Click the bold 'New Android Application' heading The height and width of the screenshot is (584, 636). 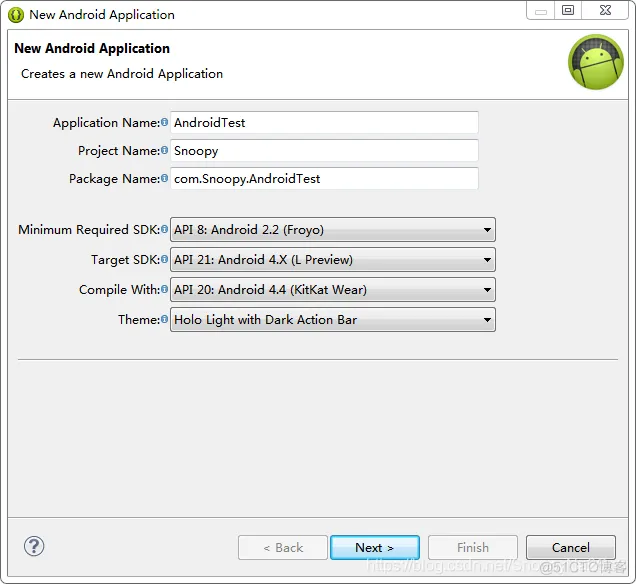[x=92, y=48]
